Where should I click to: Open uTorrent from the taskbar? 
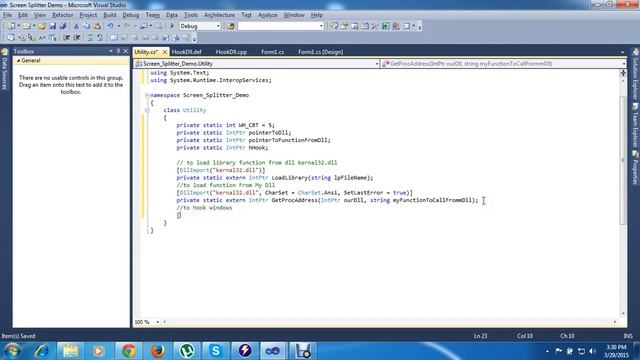click(187, 351)
